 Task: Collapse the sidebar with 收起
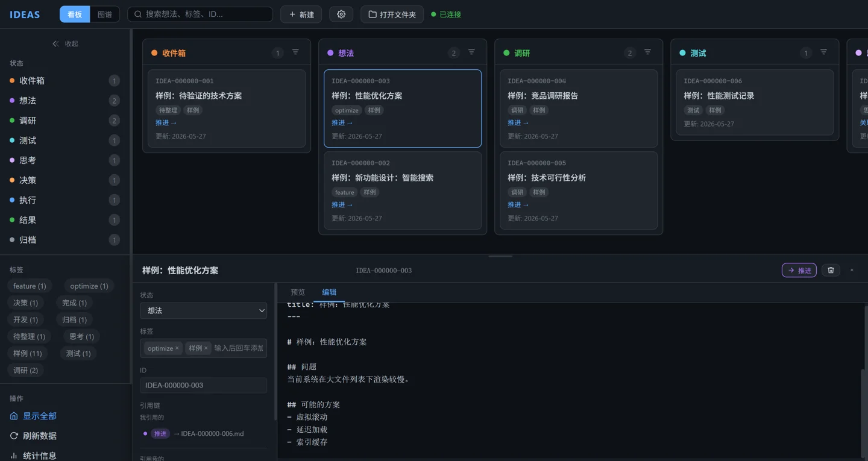pyautogui.click(x=65, y=43)
